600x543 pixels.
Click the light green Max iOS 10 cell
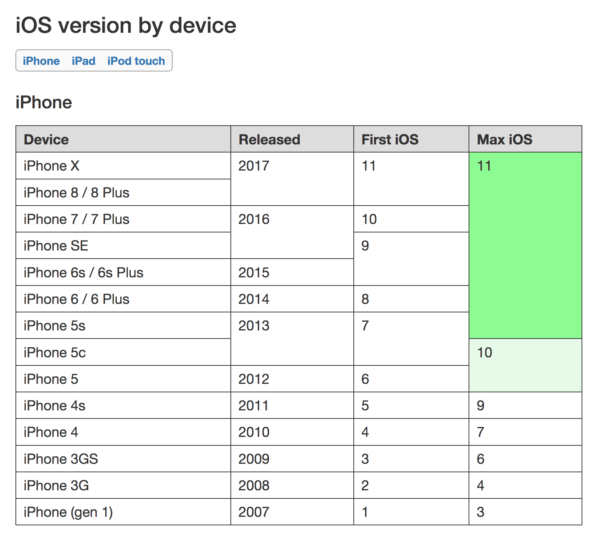[525, 365]
